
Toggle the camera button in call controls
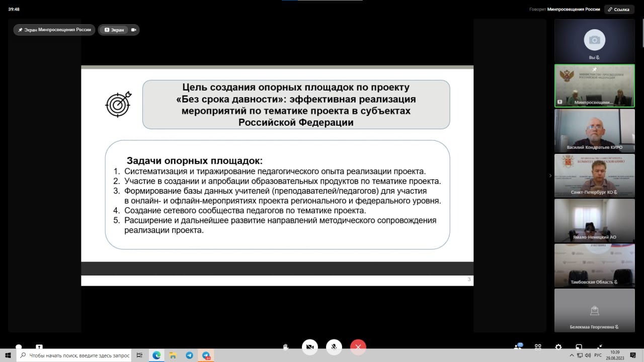click(310, 347)
